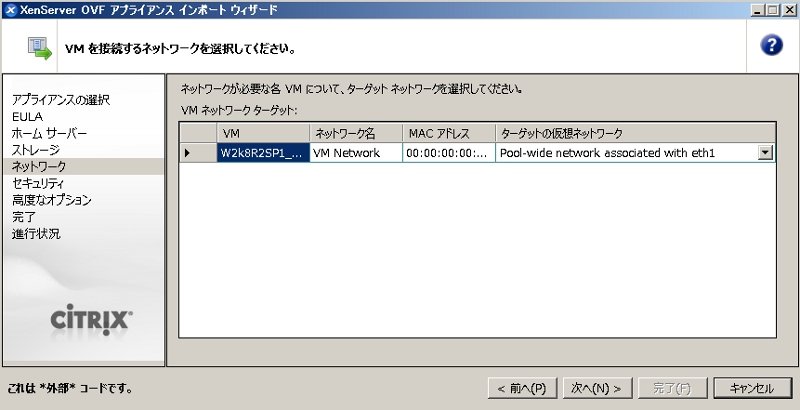Select the row header arrow for W2k8R2SP1
The height and width of the screenshot is (410, 800).
pyautogui.click(x=198, y=152)
